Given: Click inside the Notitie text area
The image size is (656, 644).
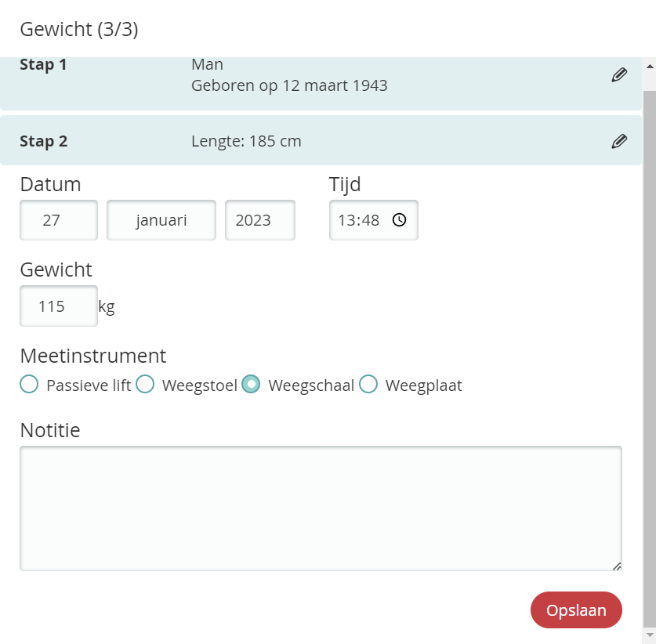Looking at the screenshot, I should [x=321, y=508].
